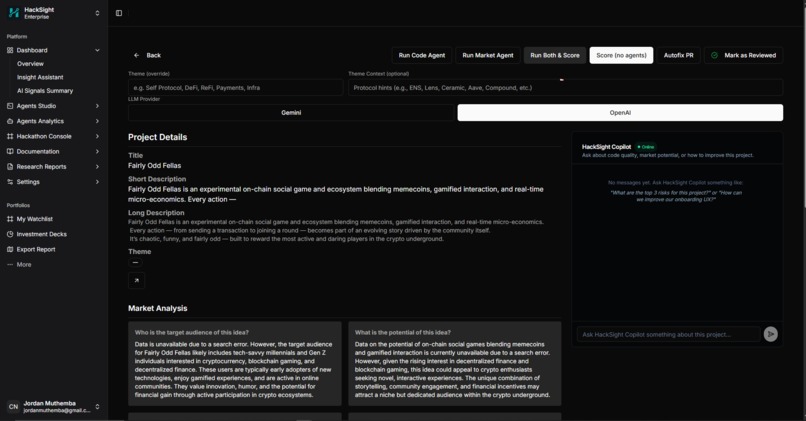Click the HackSight Copilot heading
The height and width of the screenshot is (421, 806).
pos(606,147)
